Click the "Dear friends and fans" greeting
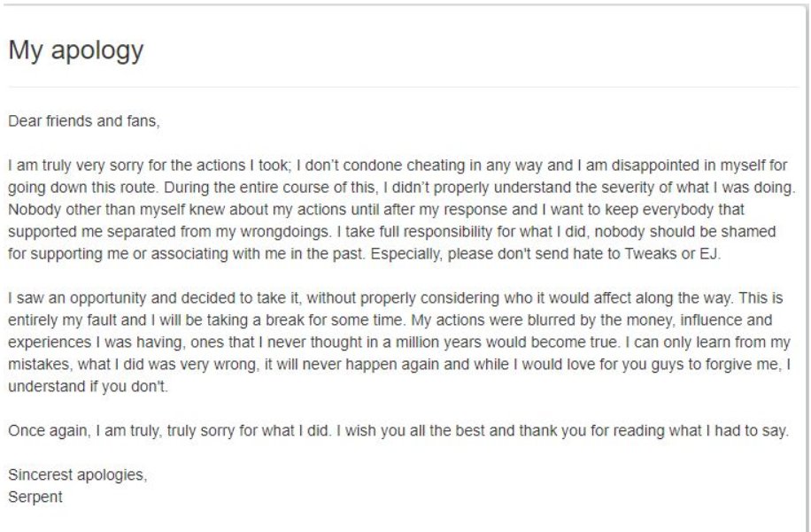This screenshot has height=532, width=811. tap(84, 120)
